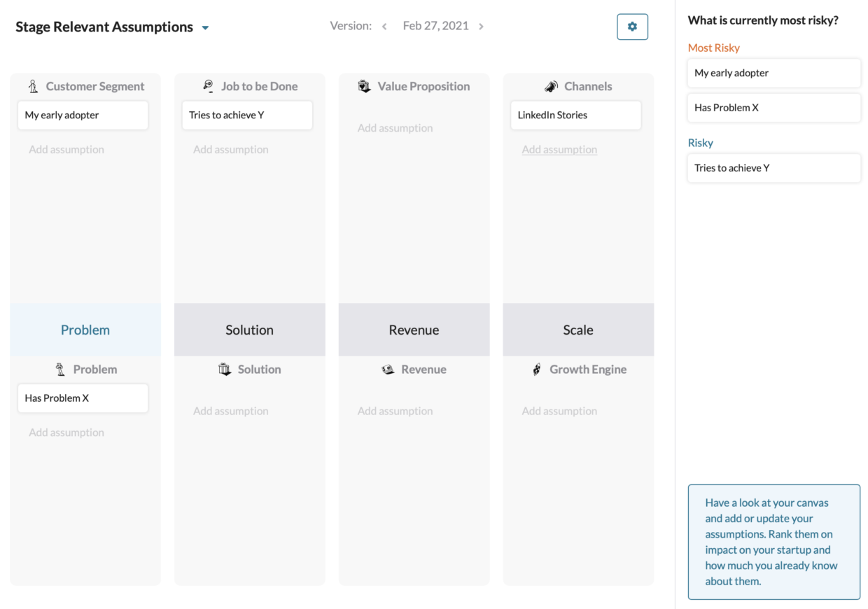Open the settings gear at the top right
Screen dimensions: 868x609
632,26
